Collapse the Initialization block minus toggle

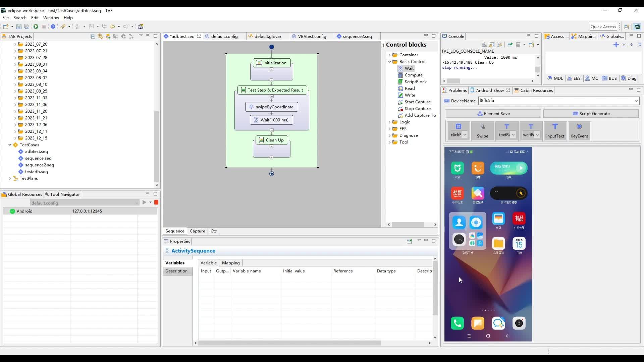point(271,69)
